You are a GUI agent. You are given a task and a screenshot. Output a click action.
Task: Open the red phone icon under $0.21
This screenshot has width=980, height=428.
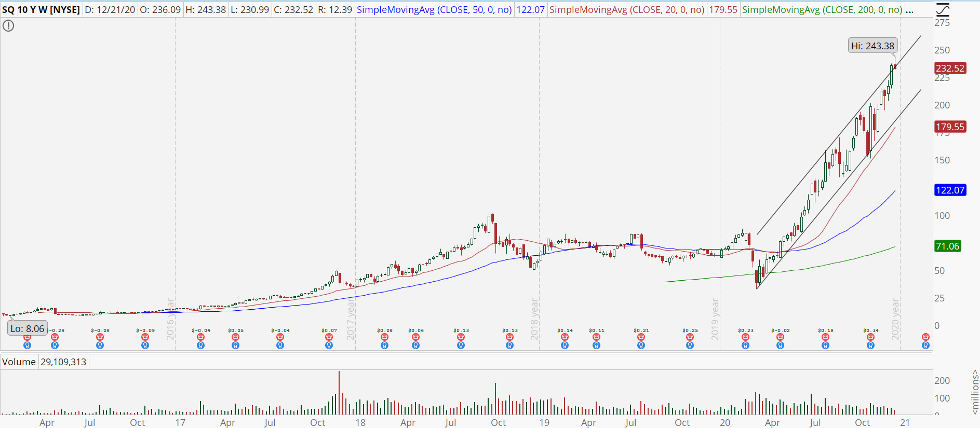(x=641, y=337)
